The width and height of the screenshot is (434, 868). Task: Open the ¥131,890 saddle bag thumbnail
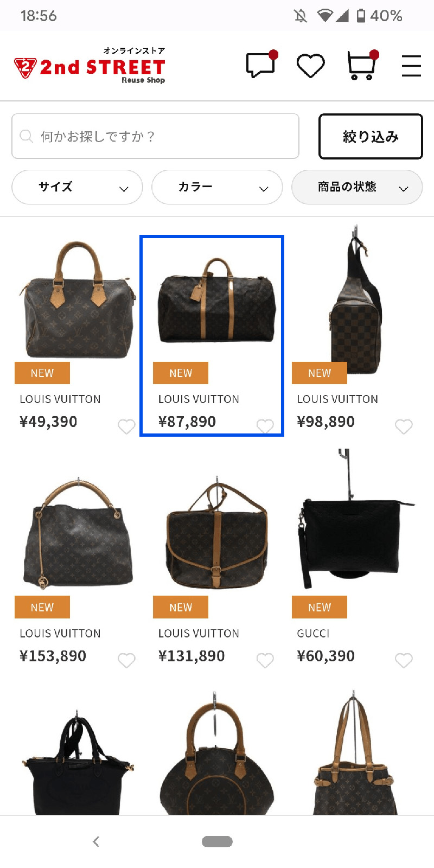click(x=217, y=533)
